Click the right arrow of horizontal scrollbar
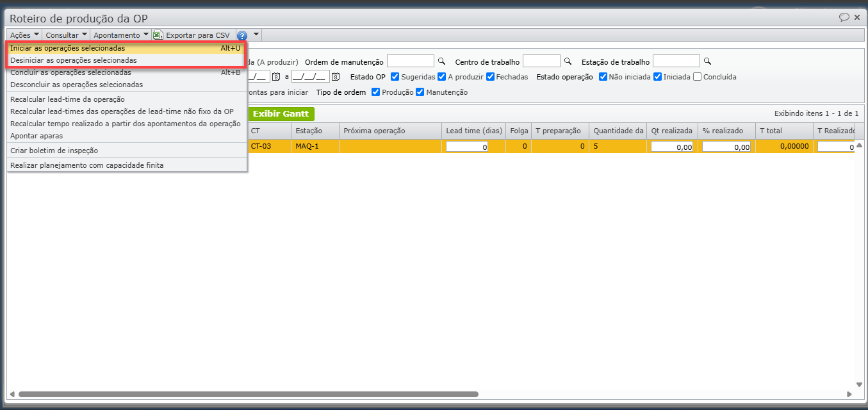 [x=849, y=395]
